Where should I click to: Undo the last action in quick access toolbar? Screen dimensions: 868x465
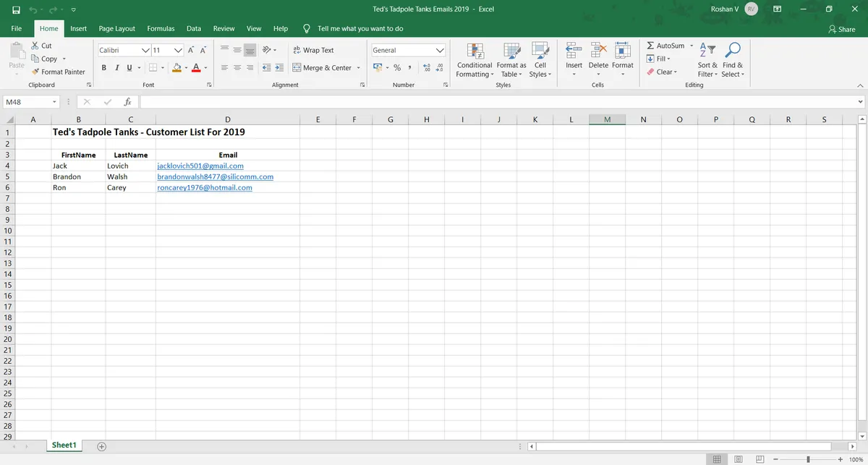pyautogui.click(x=33, y=9)
